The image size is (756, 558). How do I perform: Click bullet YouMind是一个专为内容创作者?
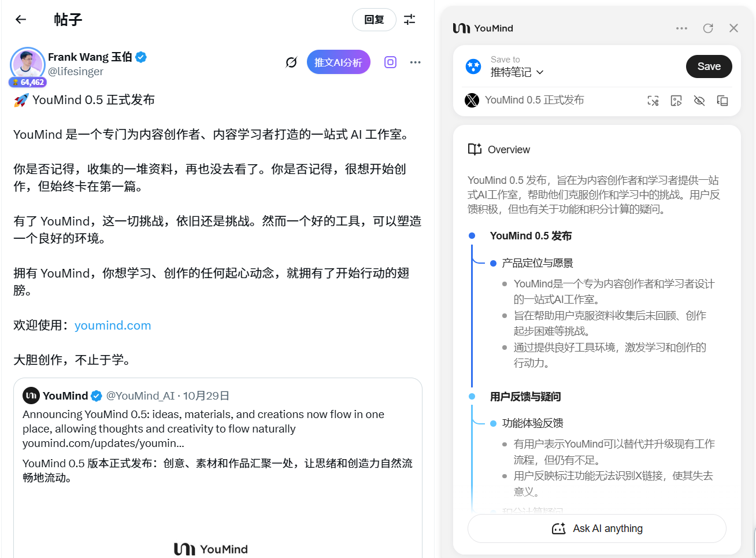[x=614, y=291]
